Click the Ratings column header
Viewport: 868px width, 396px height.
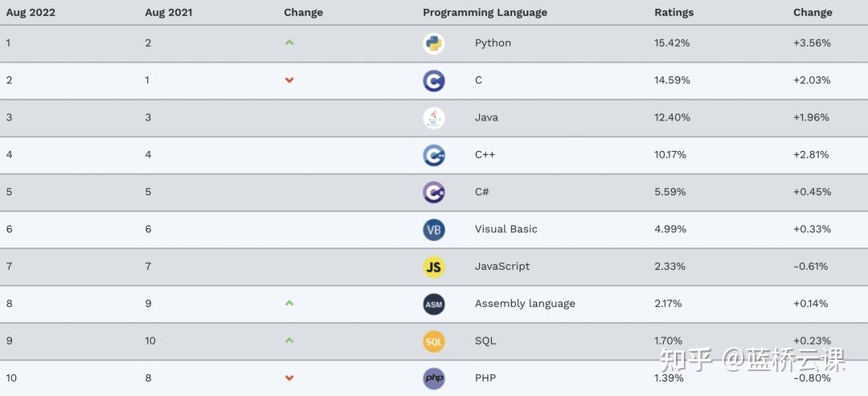point(674,12)
